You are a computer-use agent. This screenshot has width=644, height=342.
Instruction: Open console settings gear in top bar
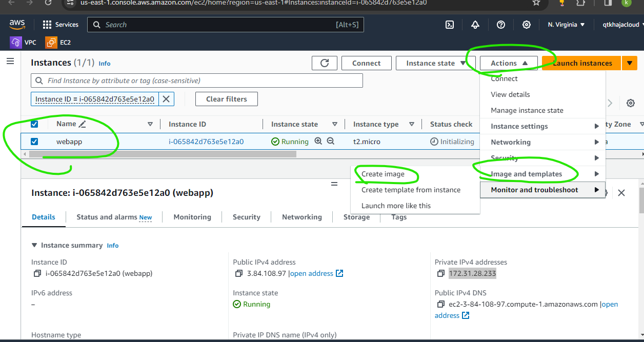[x=527, y=25]
